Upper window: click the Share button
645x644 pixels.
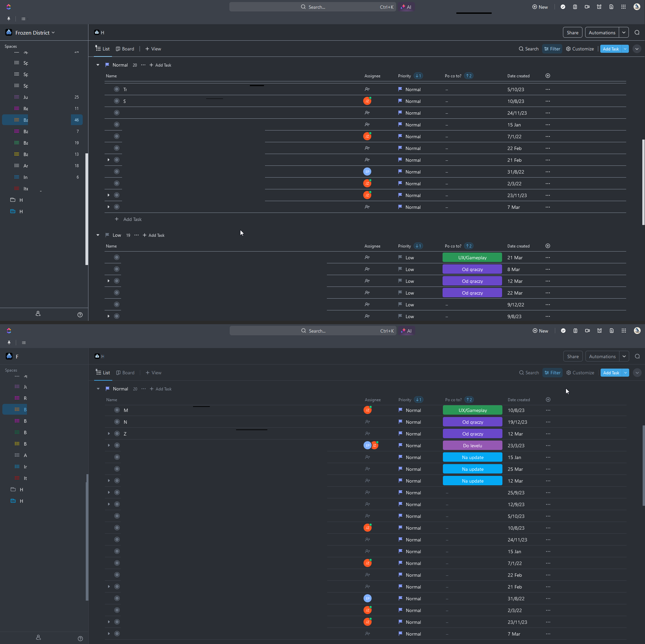point(572,33)
